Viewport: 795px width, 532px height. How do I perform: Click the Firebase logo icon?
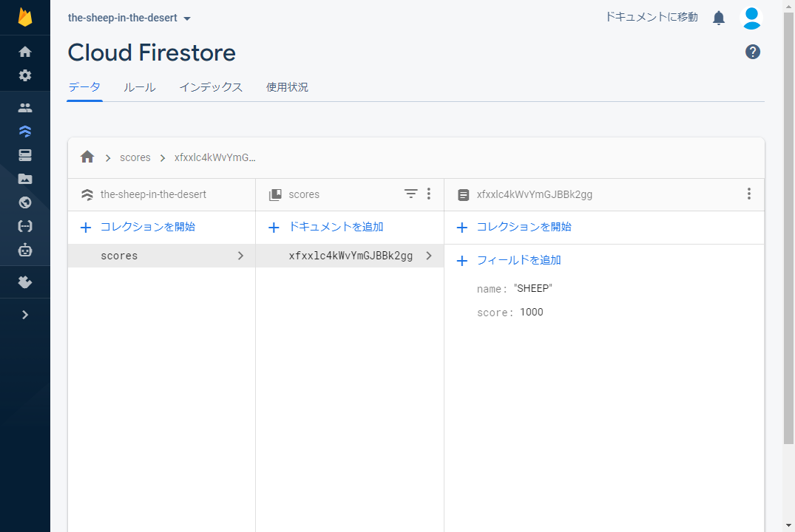pyautogui.click(x=25, y=17)
